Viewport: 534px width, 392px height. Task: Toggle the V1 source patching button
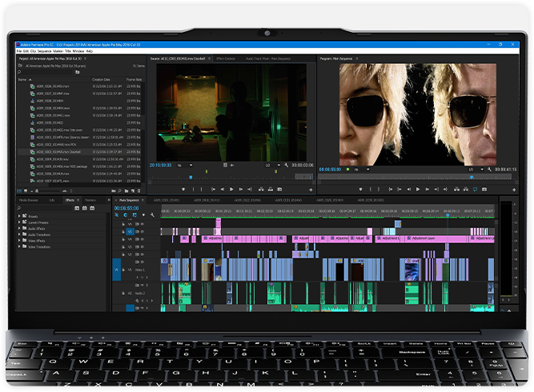pos(116,271)
